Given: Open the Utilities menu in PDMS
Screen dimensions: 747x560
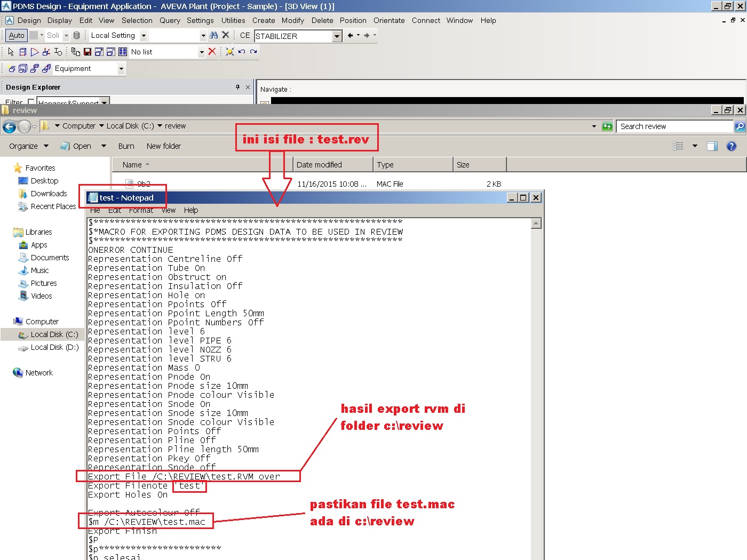Looking at the screenshot, I should 233,20.
